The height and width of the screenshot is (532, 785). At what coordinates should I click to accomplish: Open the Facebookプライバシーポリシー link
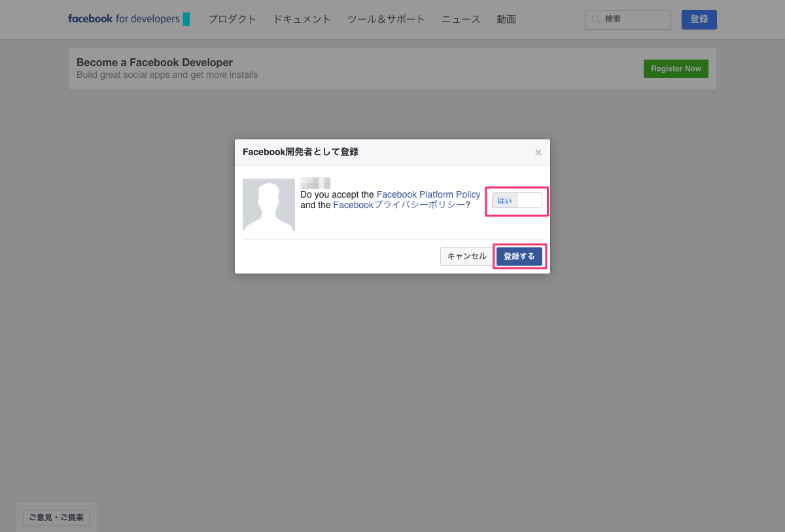pyautogui.click(x=399, y=205)
